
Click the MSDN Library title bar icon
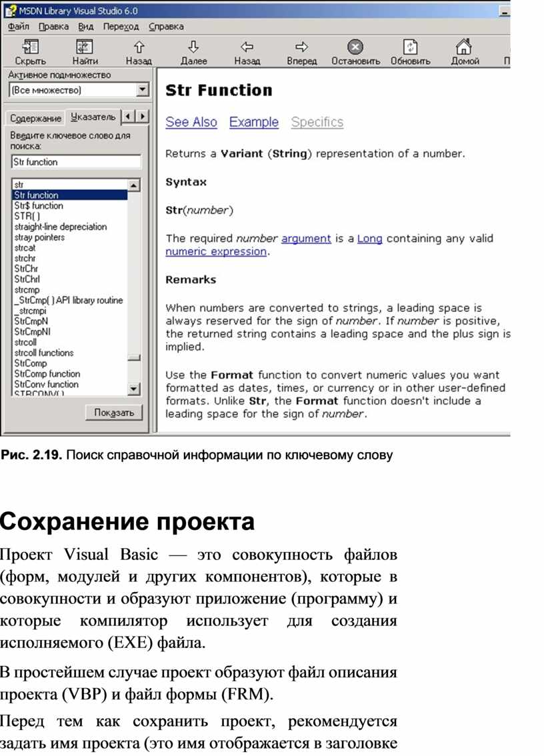click(x=10, y=10)
